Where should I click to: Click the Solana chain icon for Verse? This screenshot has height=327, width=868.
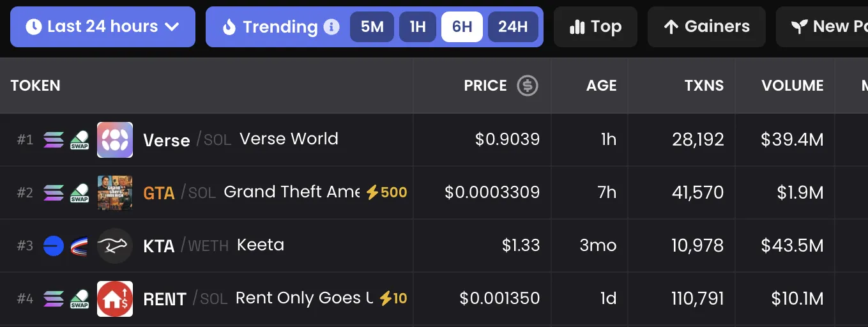point(54,140)
